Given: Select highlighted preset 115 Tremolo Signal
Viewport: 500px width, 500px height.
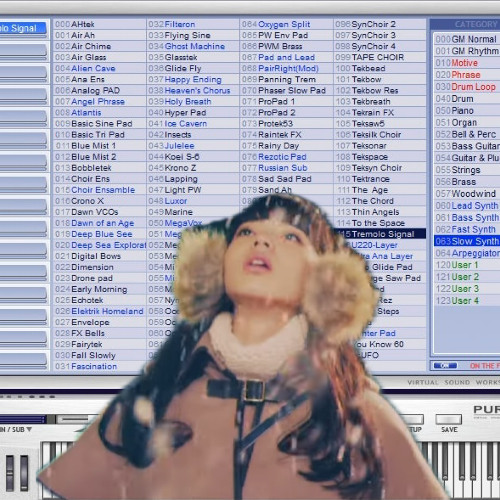Looking at the screenshot, I should pyautogui.click(x=380, y=234).
